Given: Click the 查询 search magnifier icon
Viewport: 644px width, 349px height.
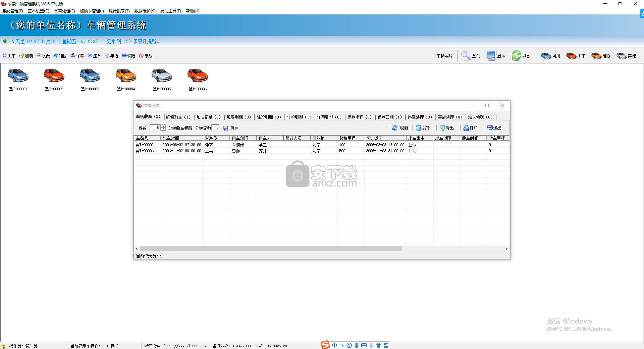Looking at the screenshot, I should pos(466,55).
